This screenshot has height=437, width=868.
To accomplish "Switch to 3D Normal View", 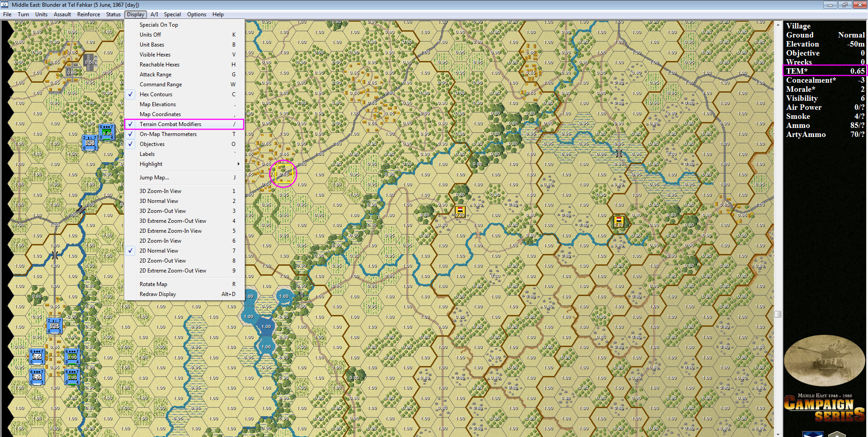I will click(x=184, y=201).
